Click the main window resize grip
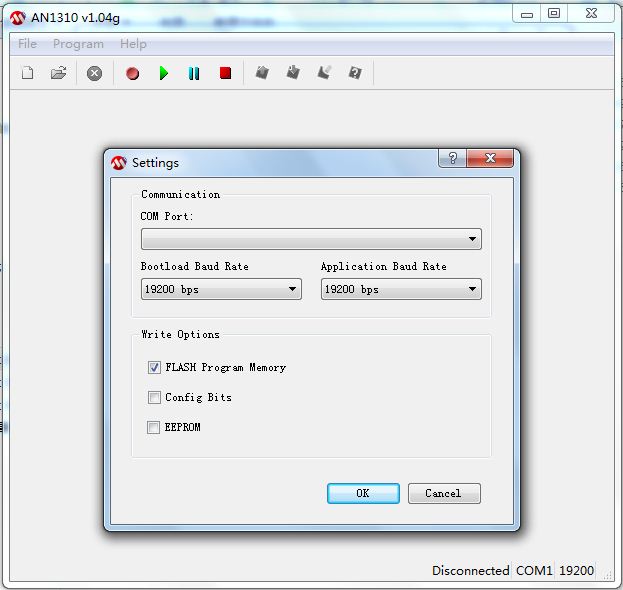This screenshot has width=623, height=590. pyautogui.click(x=607, y=575)
